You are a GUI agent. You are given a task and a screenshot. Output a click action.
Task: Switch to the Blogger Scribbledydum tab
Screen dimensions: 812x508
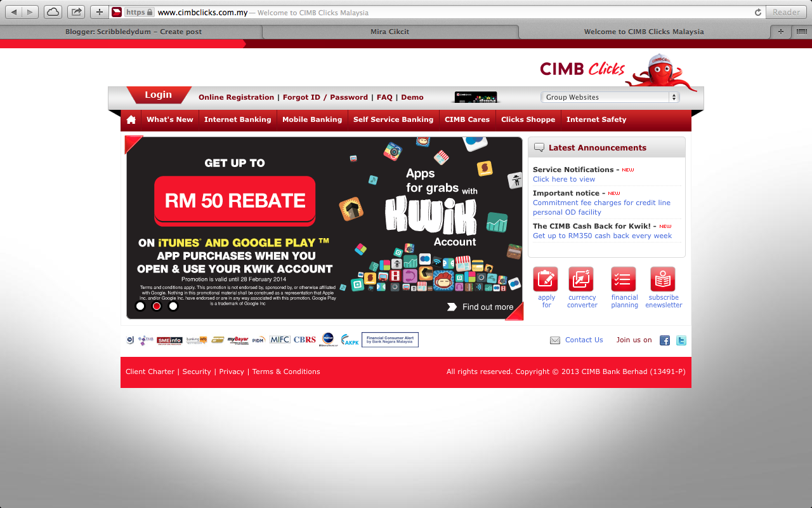[133, 32]
